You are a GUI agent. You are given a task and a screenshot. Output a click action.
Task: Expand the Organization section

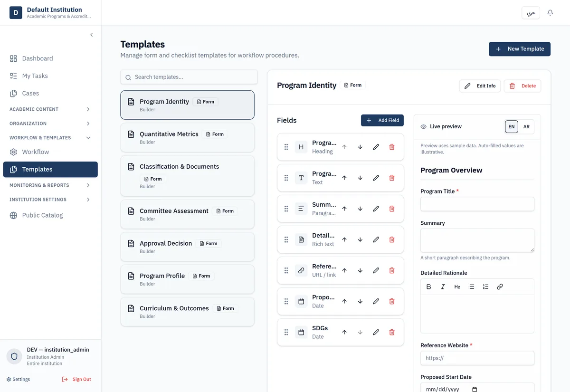(50, 124)
